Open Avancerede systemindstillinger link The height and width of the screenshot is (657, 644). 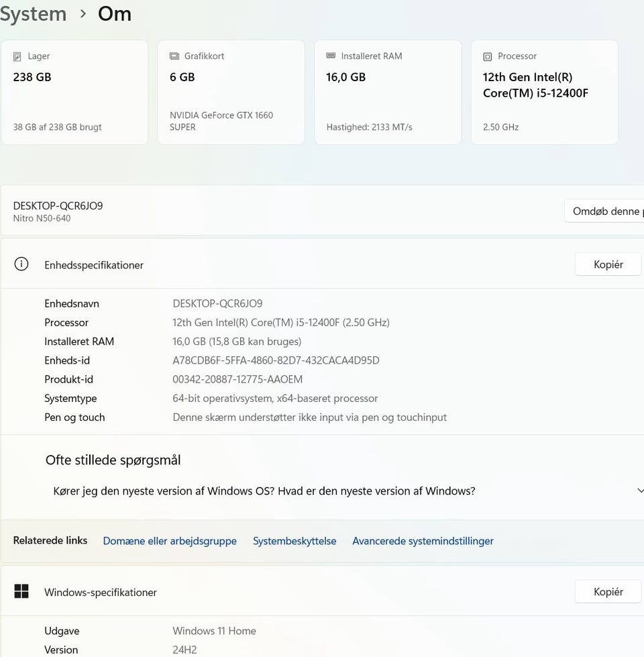pos(423,541)
